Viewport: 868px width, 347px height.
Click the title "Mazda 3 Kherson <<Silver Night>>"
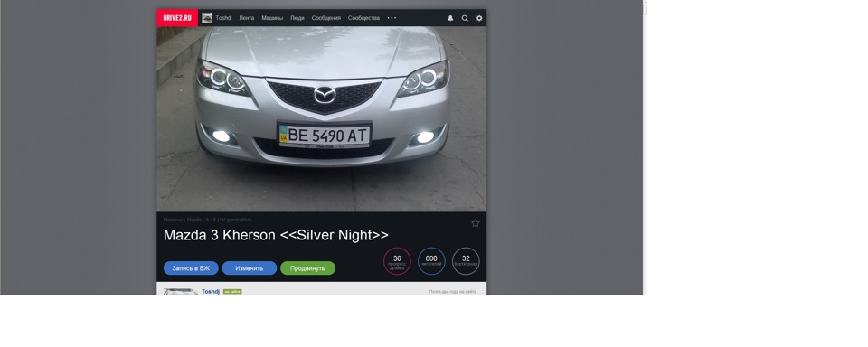click(x=276, y=235)
